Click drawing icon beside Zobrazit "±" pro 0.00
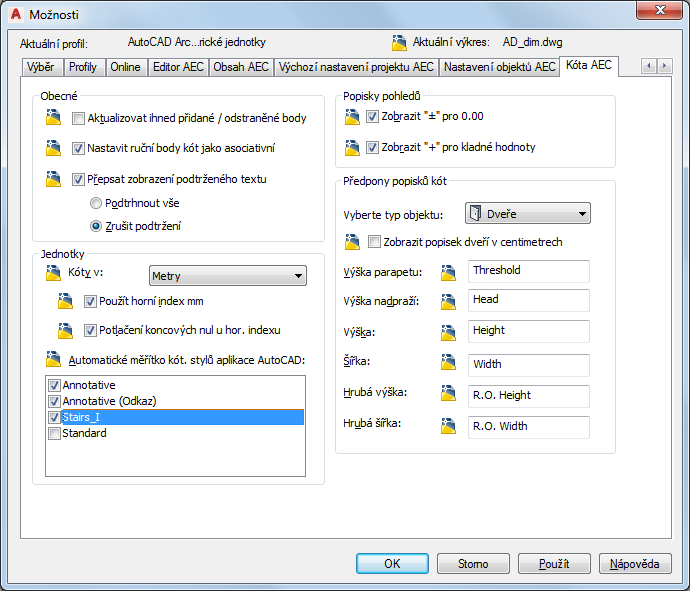 tap(352, 117)
